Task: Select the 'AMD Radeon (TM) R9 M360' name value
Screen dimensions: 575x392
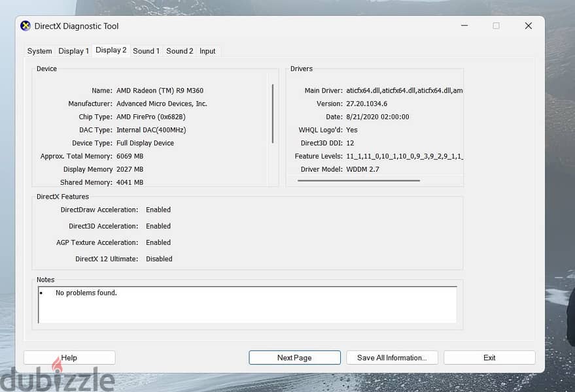Action: [160, 91]
